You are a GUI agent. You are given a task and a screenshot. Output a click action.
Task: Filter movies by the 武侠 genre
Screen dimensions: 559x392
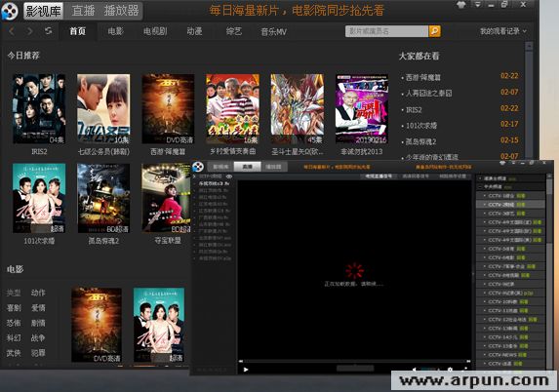[x=14, y=353]
